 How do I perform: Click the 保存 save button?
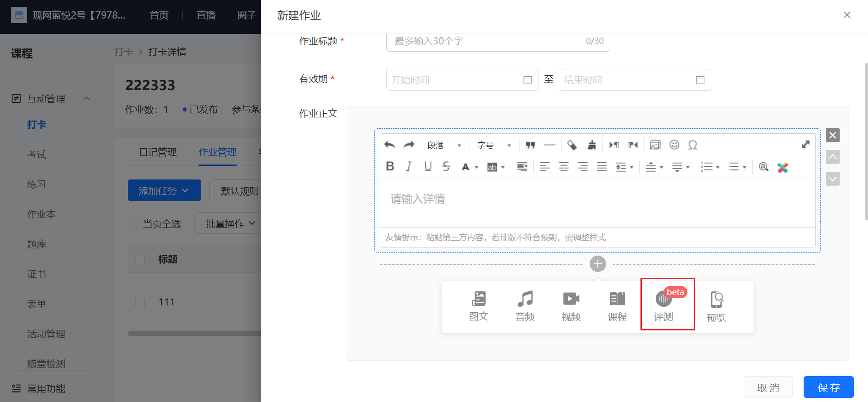coord(829,387)
